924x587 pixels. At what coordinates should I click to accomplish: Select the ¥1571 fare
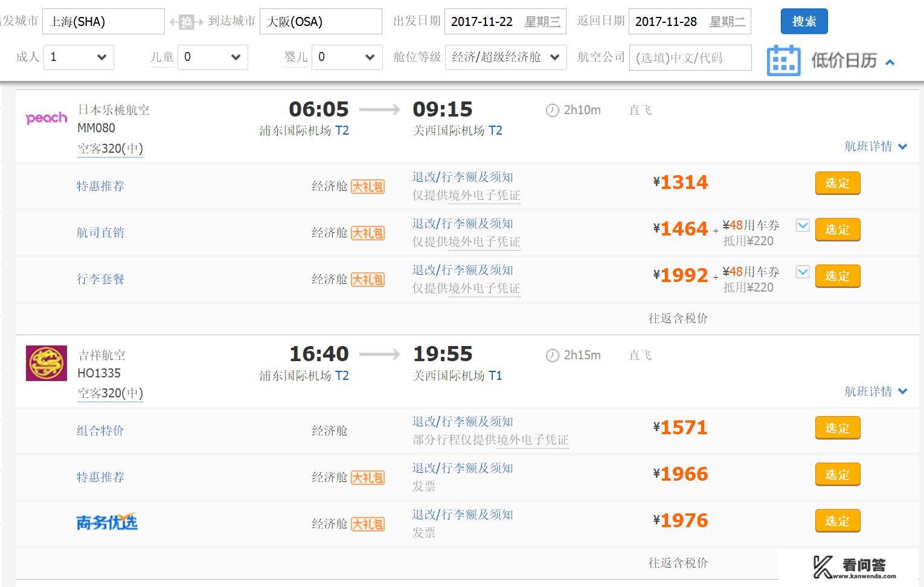click(x=838, y=428)
